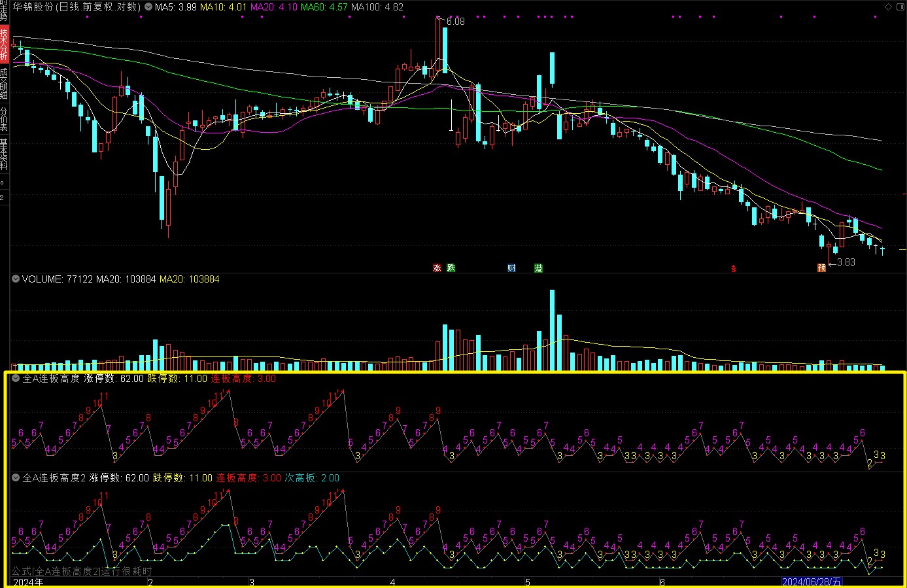Click the 3.83 low price label
The height and width of the screenshot is (588, 907).
846,262
